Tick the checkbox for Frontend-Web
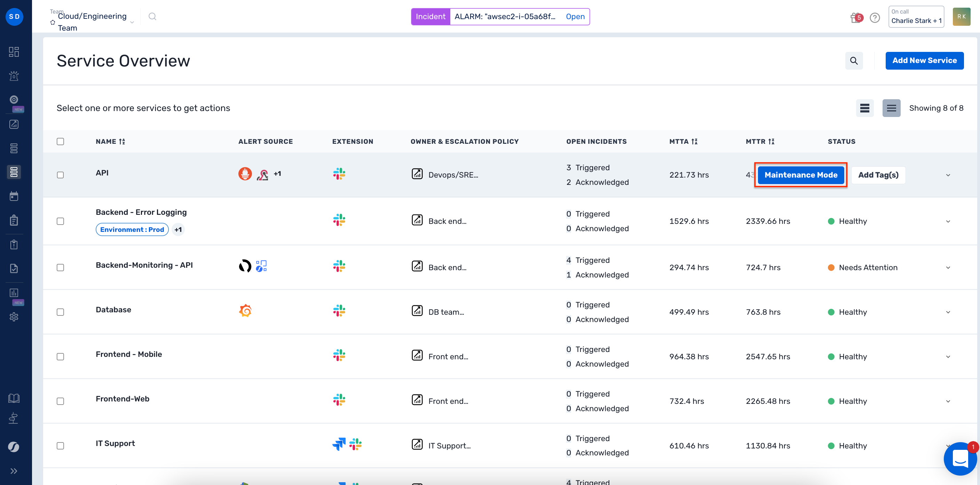 (x=60, y=401)
